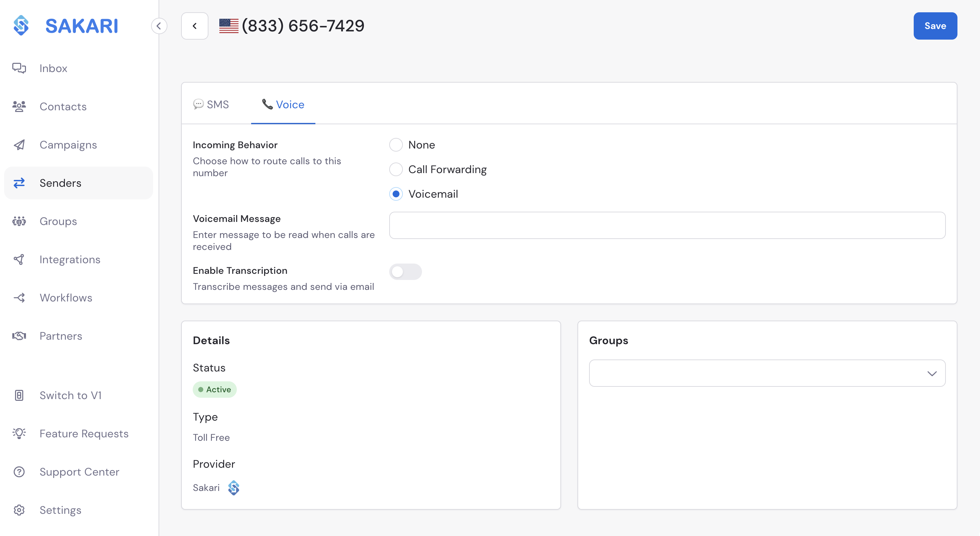Open Inbox via its chat icon
Screen dimensions: 980x536
pyautogui.click(x=19, y=68)
